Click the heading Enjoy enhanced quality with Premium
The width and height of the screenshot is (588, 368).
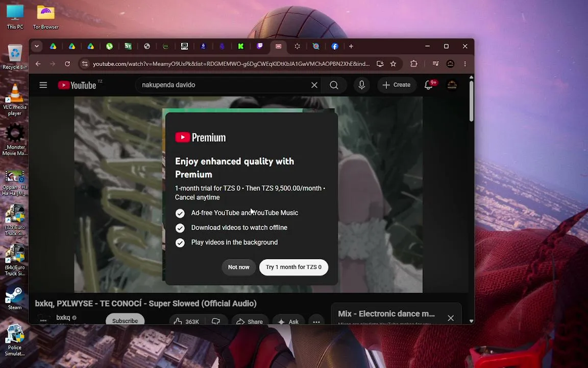[x=235, y=168]
